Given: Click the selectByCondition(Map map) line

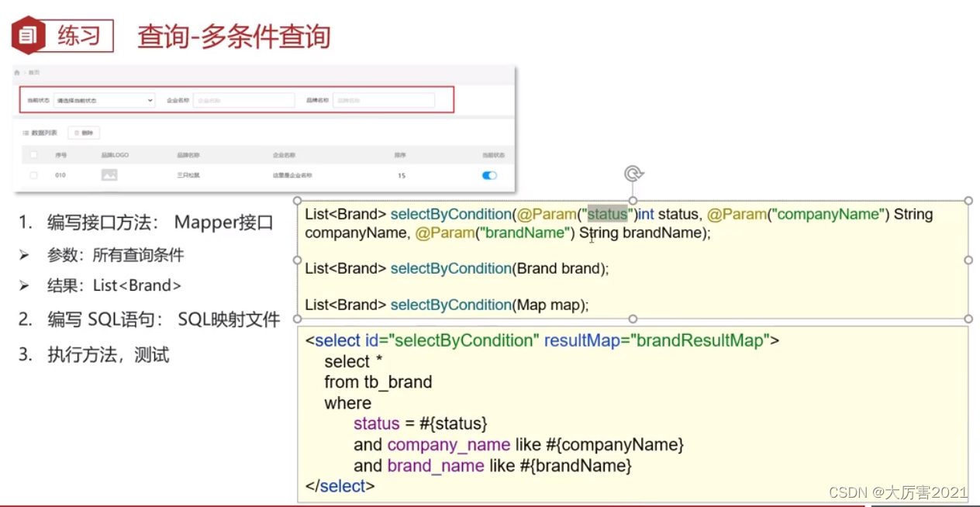Looking at the screenshot, I should point(447,305).
